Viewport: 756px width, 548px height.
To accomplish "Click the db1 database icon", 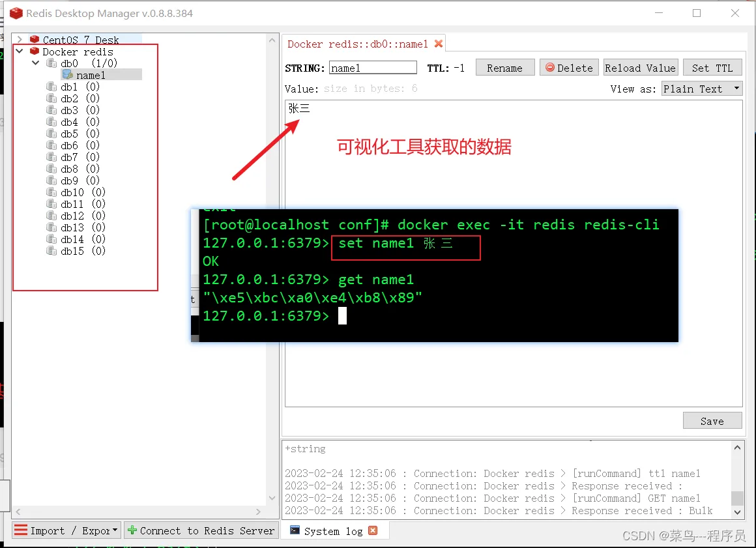I will (x=51, y=86).
